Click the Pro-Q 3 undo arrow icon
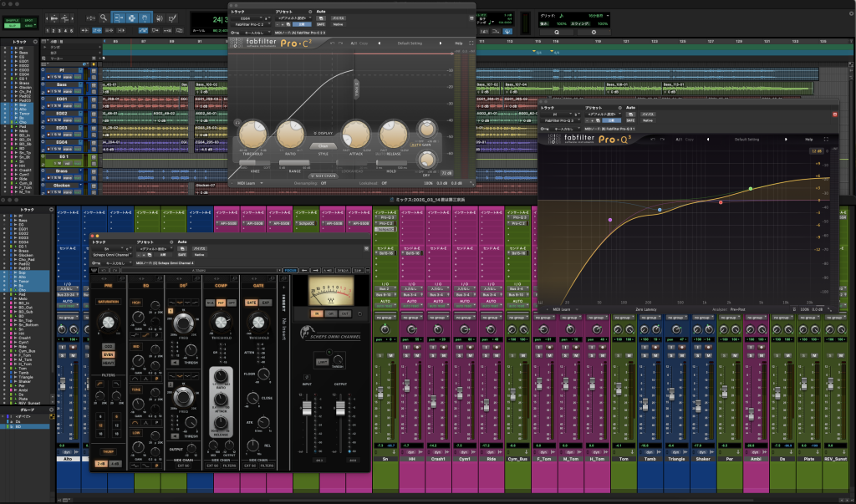 click(x=654, y=140)
